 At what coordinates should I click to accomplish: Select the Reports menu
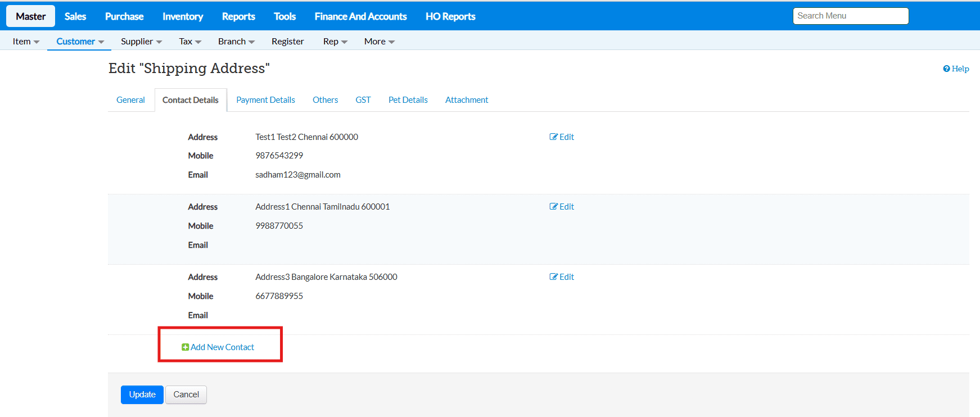coord(238,16)
